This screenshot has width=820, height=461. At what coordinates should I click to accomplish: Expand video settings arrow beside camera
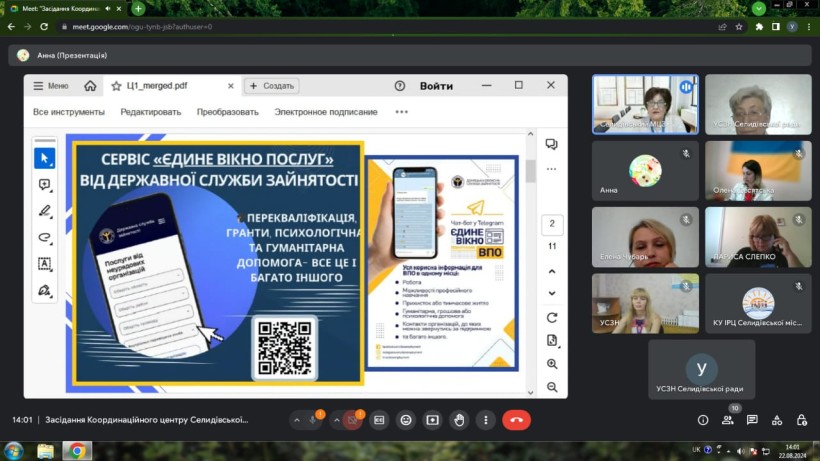pyautogui.click(x=337, y=420)
